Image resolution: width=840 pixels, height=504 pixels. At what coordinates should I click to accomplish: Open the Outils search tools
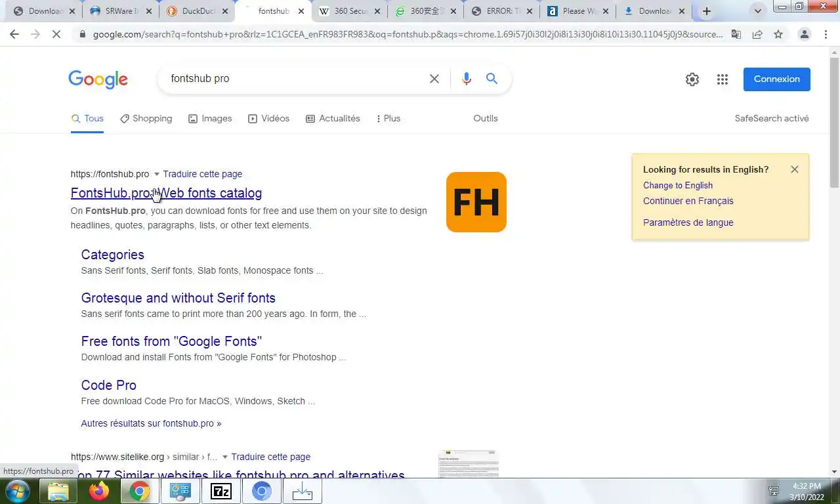(486, 118)
